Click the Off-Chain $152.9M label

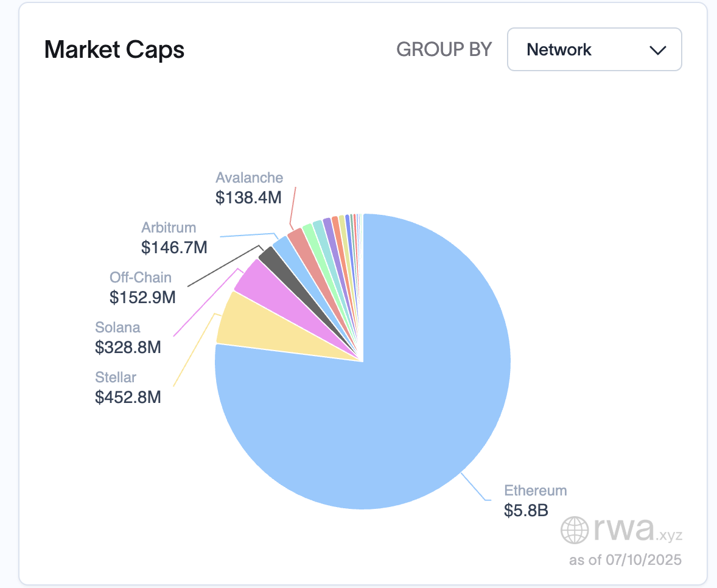142,288
